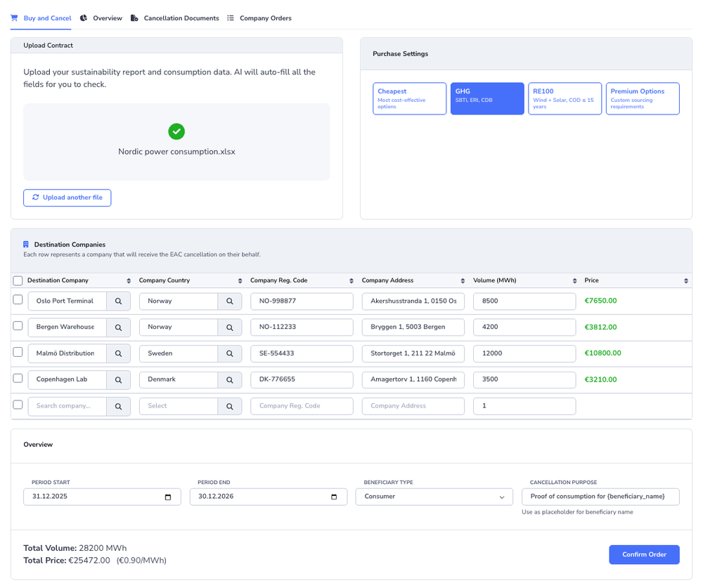Check the empty new row checkbox
The height and width of the screenshot is (588, 703).
tap(18, 405)
